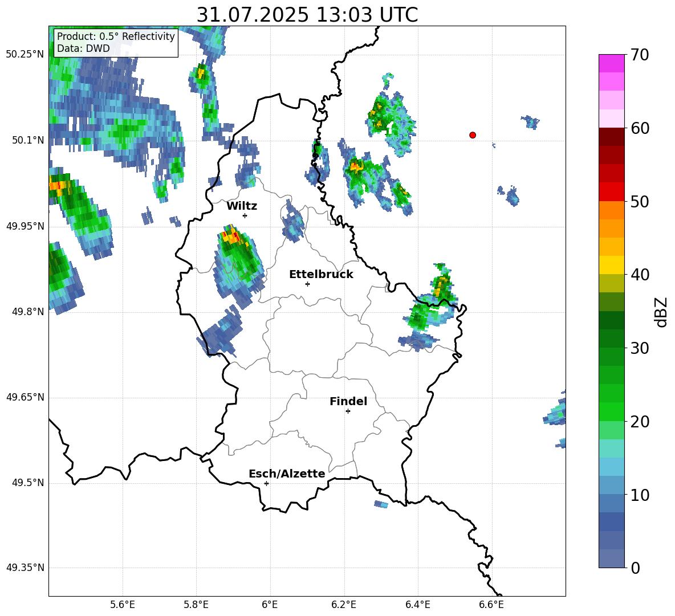The height and width of the screenshot is (616, 675).
Task: Click the 5.6°E longitude tick label
Action: click(123, 605)
